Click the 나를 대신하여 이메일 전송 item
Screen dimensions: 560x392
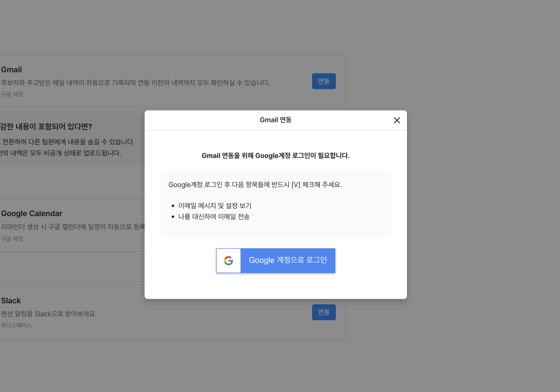214,217
